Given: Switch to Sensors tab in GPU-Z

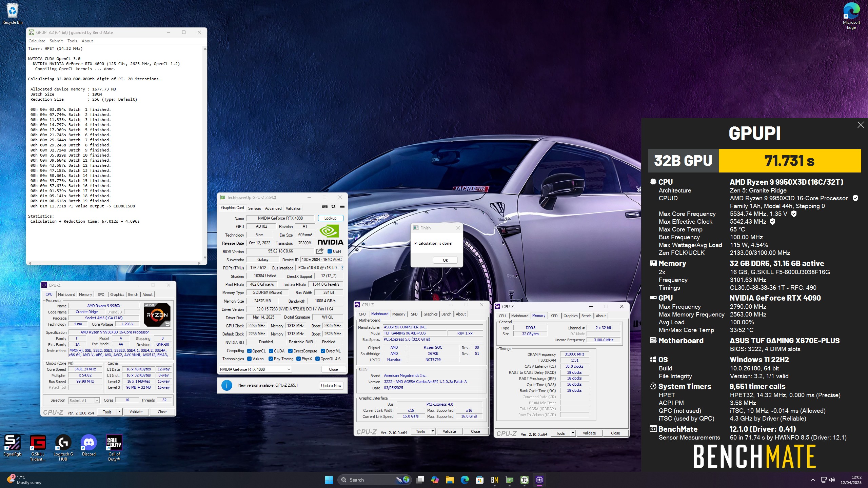Looking at the screenshot, I should tap(254, 208).
